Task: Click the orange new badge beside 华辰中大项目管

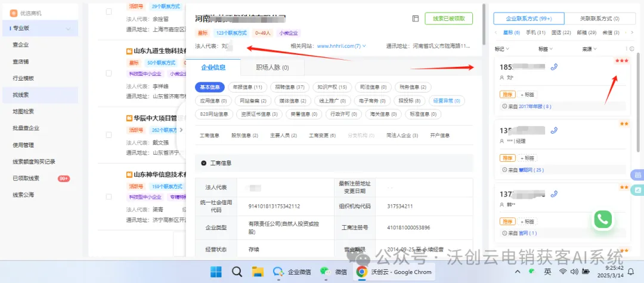Action: [129, 118]
